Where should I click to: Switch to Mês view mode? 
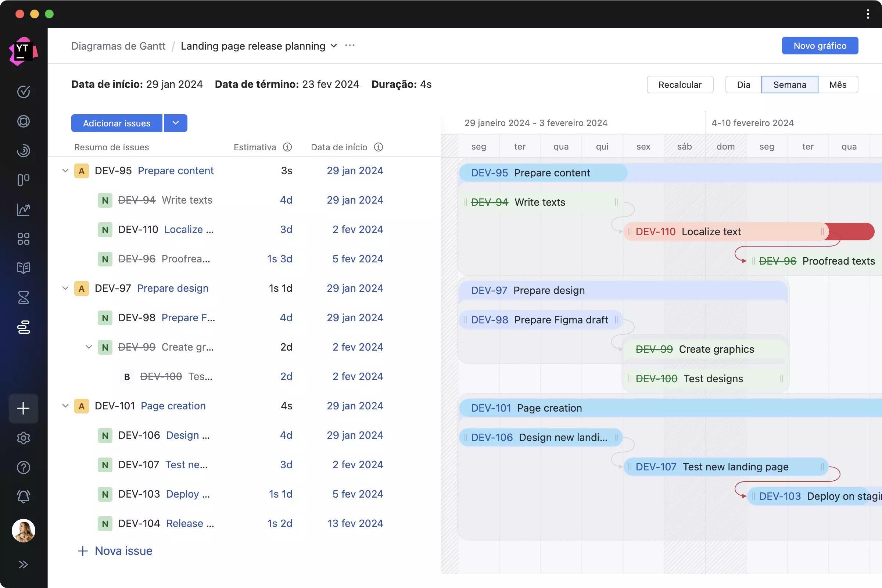(x=839, y=84)
